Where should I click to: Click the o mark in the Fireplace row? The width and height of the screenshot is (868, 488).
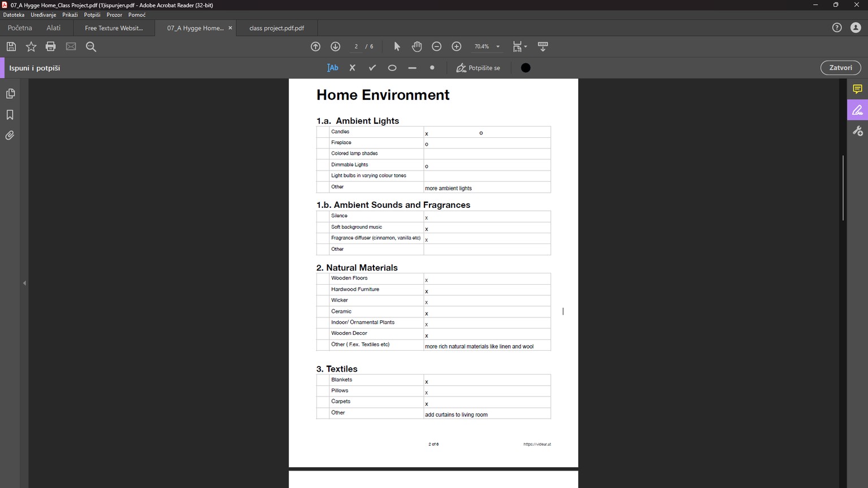pyautogui.click(x=427, y=144)
